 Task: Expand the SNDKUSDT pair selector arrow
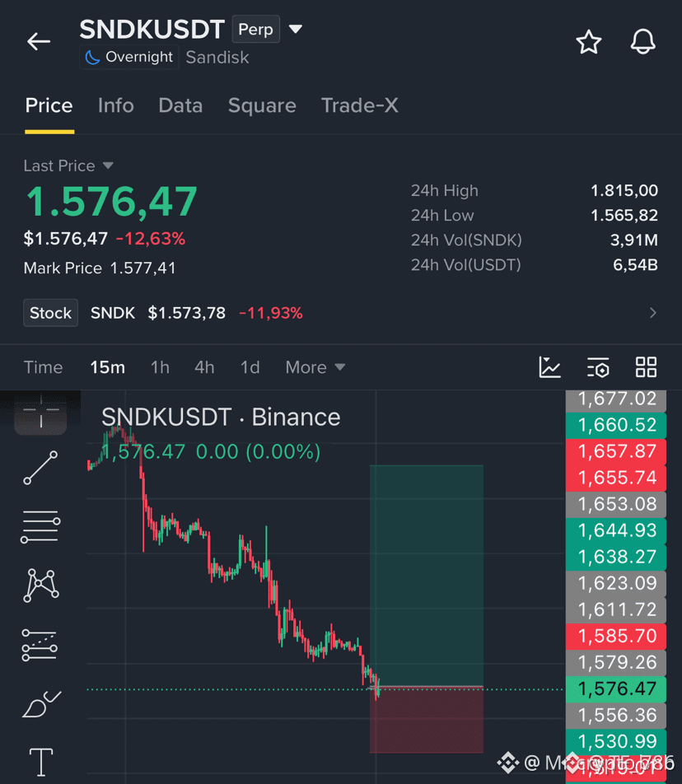coord(296,29)
